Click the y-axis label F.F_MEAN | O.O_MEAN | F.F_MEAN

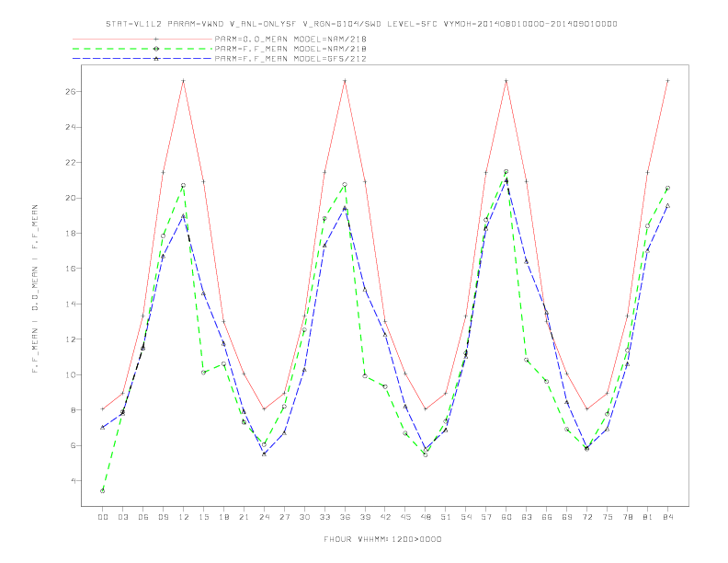pyautogui.click(x=35, y=289)
